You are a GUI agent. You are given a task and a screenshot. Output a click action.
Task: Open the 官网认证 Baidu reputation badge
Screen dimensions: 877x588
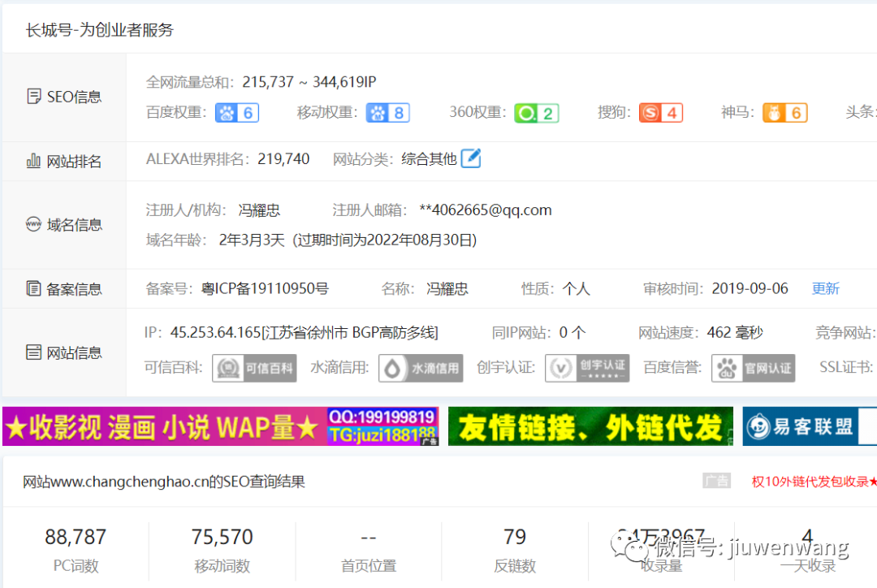754,368
